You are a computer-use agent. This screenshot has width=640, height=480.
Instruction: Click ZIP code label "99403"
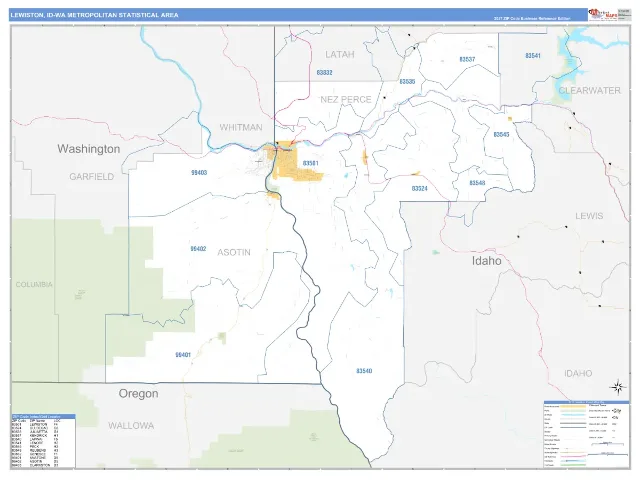tap(199, 173)
